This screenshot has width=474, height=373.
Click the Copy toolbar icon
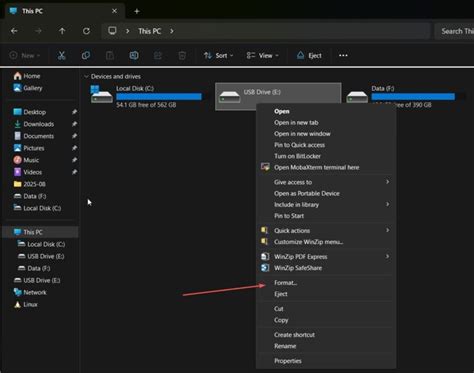[86, 55]
